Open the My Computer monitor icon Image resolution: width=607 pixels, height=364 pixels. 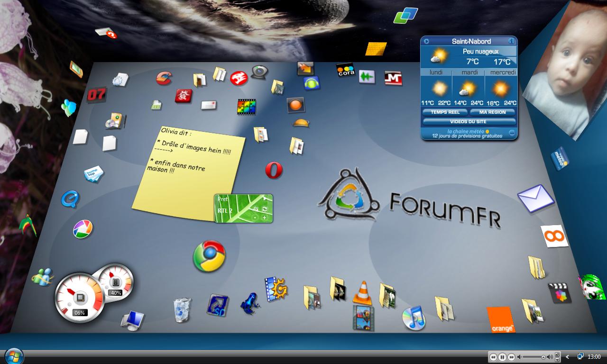pos(132,321)
